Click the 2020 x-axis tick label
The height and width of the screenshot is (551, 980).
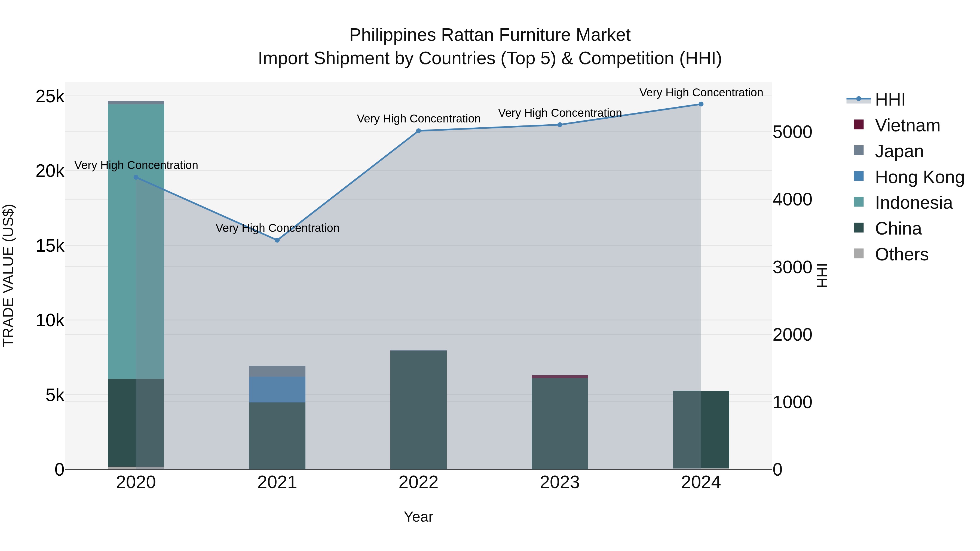[136, 482]
